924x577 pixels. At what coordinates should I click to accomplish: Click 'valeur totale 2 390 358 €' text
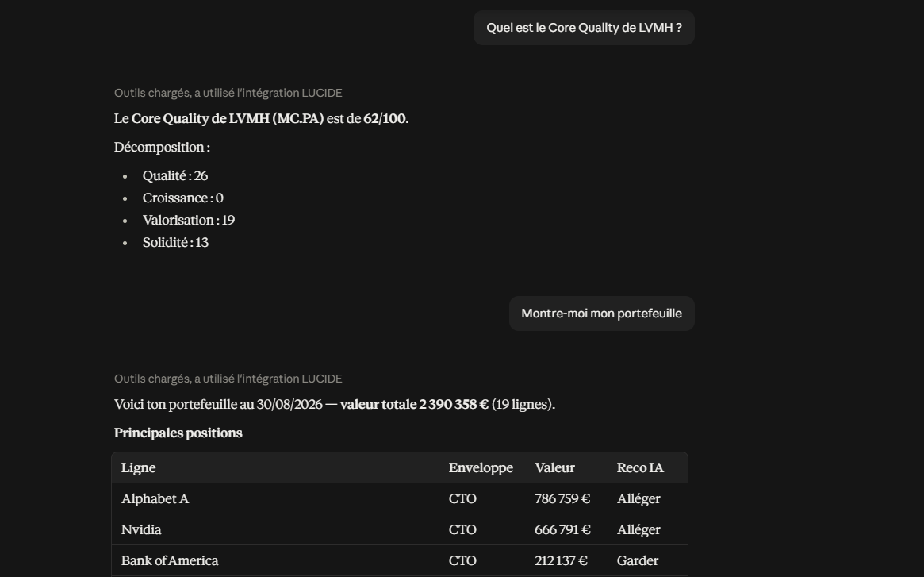(x=414, y=404)
